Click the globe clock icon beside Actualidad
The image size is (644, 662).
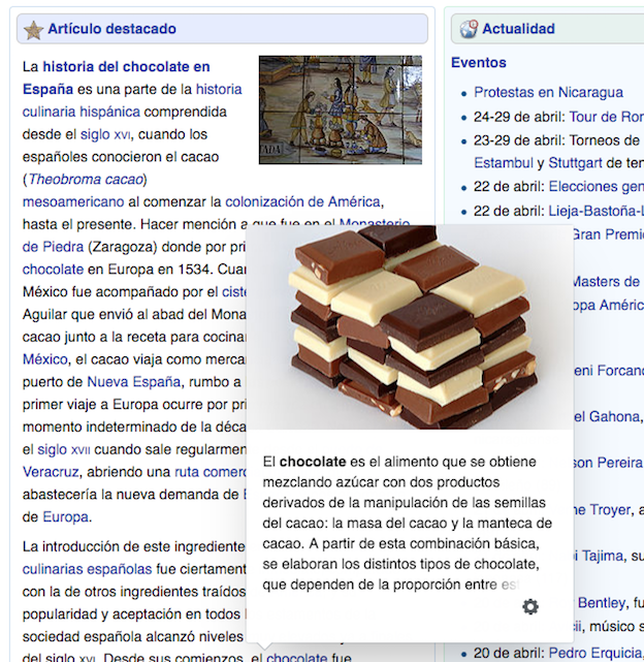click(468, 29)
